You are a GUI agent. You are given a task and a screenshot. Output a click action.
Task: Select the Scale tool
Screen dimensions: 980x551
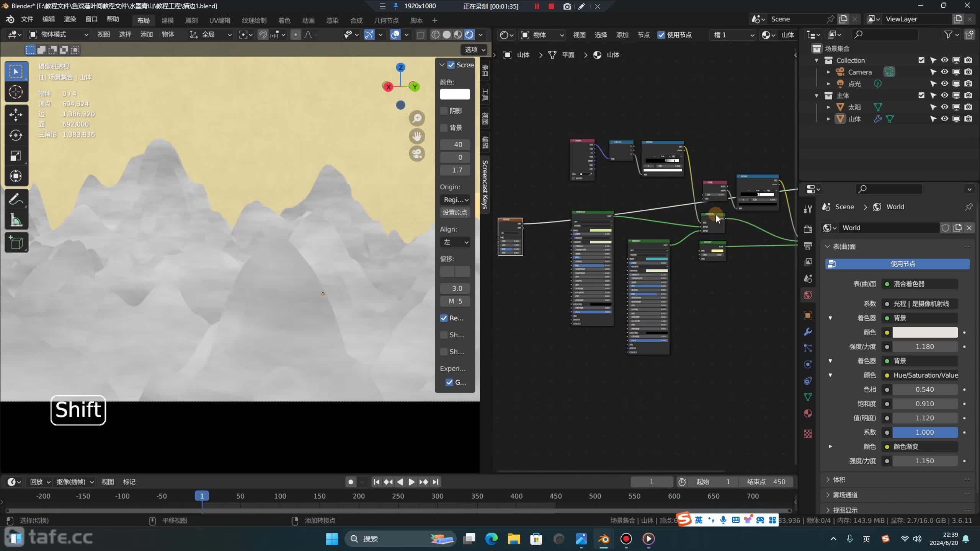pyautogui.click(x=16, y=156)
